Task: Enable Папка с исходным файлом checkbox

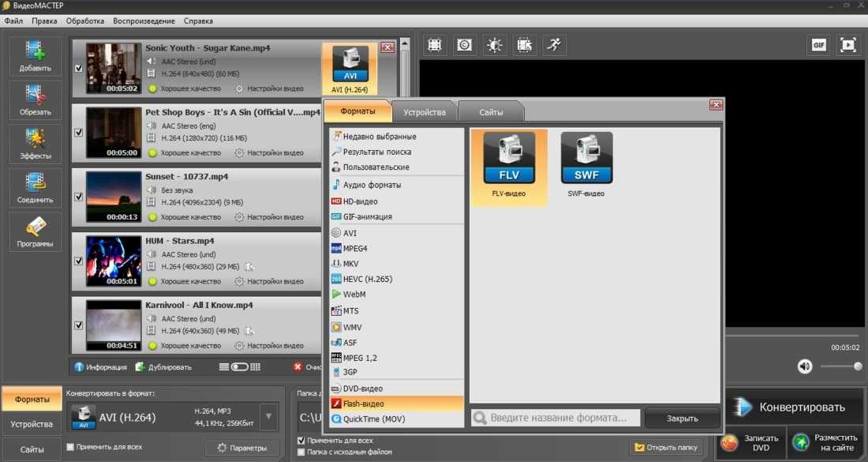Action: click(301, 453)
